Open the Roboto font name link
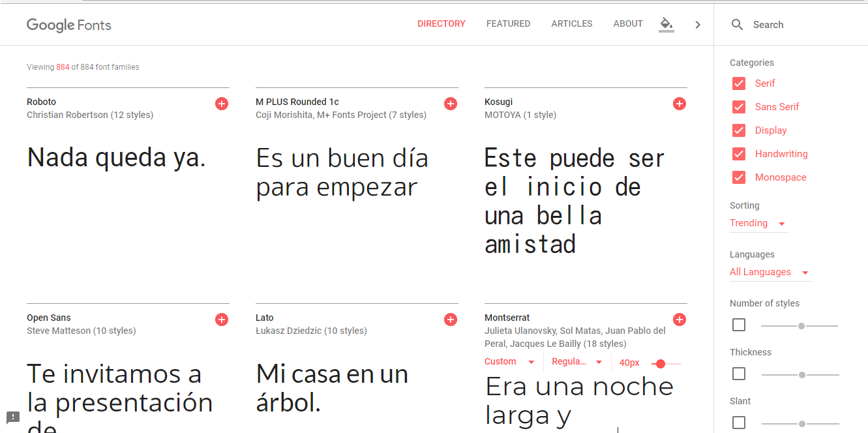868x433 pixels. pyautogui.click(x=41, y=102)
